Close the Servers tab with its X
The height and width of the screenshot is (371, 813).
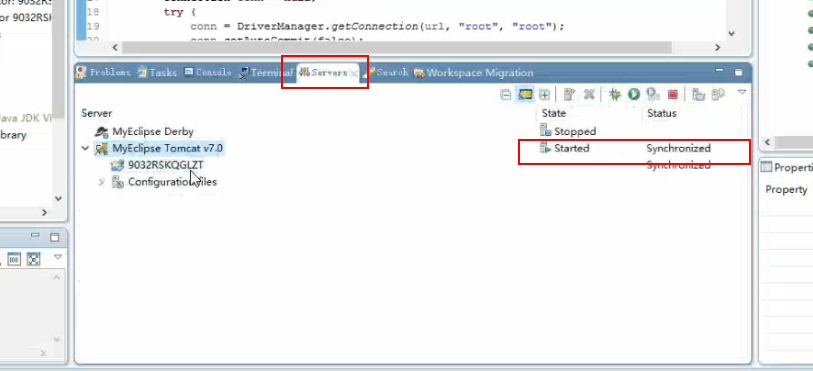pyautogui.click(x=353, y=74)
